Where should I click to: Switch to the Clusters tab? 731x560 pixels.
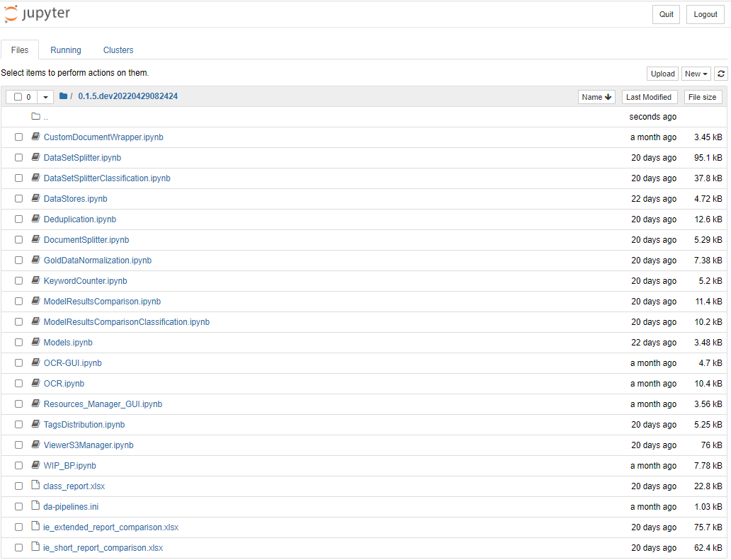coord(118,50)
